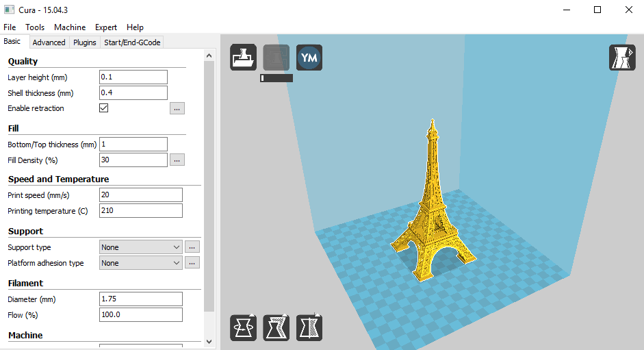Click the settings panel scrollbar thumb
Image resolution: width=644 pixels, height=350 pixels.
209,186
